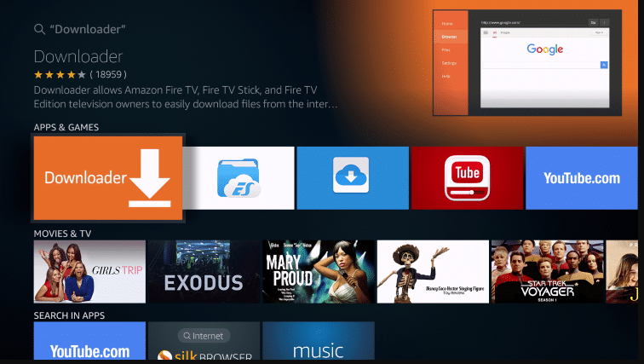Select the red Tube app icon

tap(467, 177)
